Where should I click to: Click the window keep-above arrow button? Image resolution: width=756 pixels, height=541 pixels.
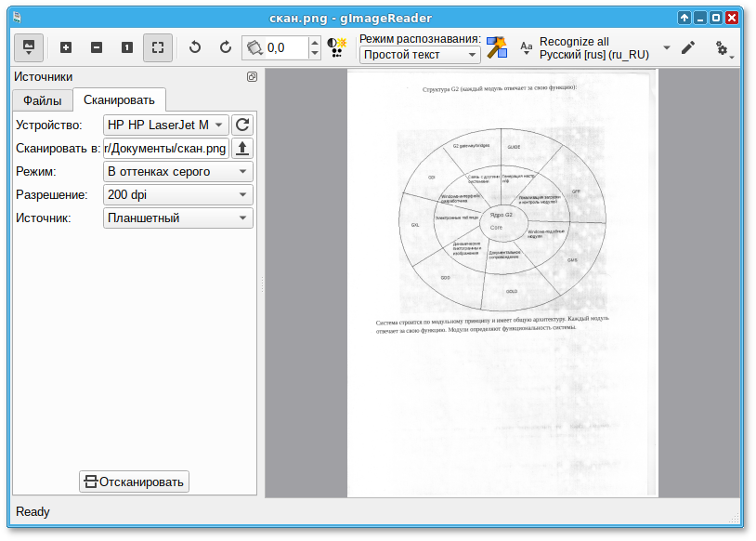coord(684,18)
